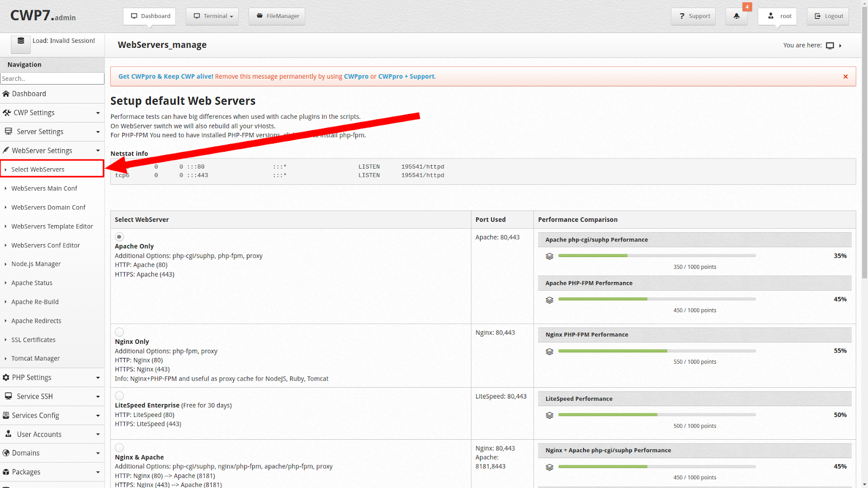Click the PHP Settings gear icon
This screenshot has width=868, height=488.
tap(6, 377)
